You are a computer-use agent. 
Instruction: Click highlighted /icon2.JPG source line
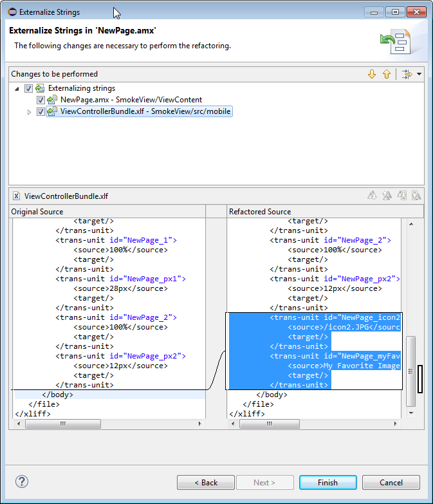(x=344, y=327)
